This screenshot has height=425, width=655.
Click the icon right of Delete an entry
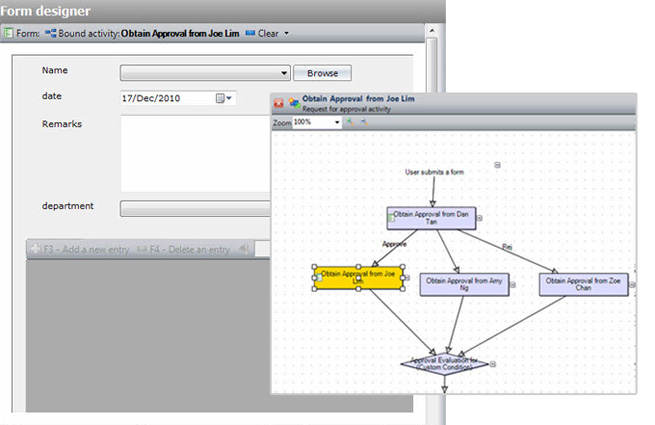pos(244,249)
